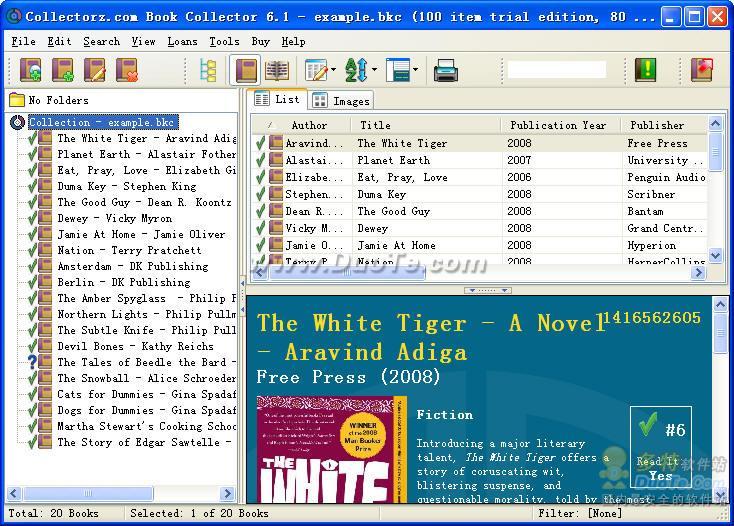Click the Print toolbar icon
The height and width of the screenshot is (526, 734).
pos(445,70)
